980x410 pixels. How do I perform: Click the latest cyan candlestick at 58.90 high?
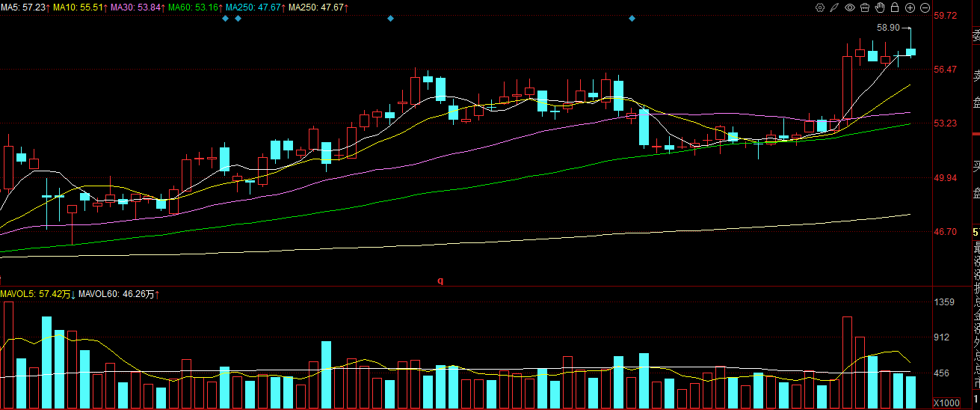coord(910,52)
